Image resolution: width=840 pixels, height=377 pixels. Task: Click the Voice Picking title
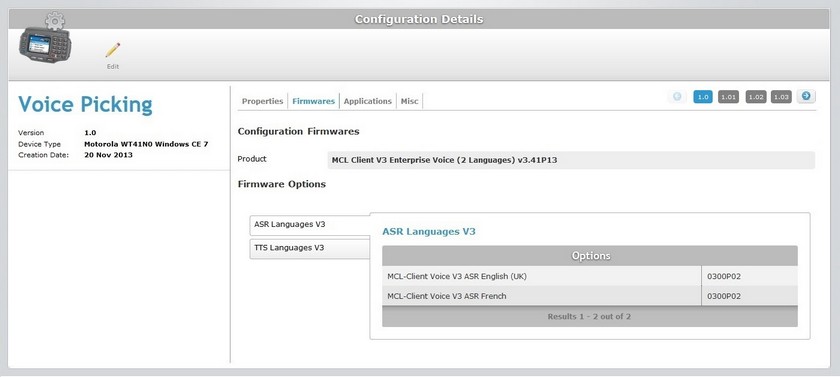coord(85,105)
